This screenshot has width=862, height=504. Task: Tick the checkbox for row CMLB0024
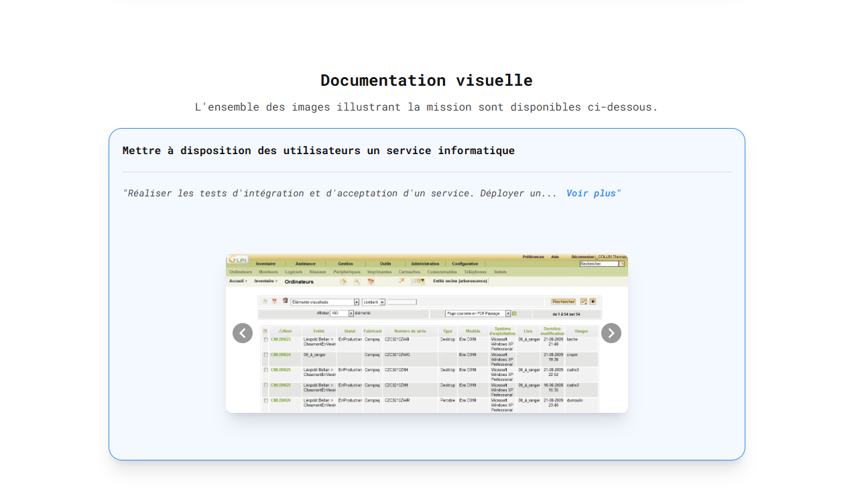[x=265, y=355]
